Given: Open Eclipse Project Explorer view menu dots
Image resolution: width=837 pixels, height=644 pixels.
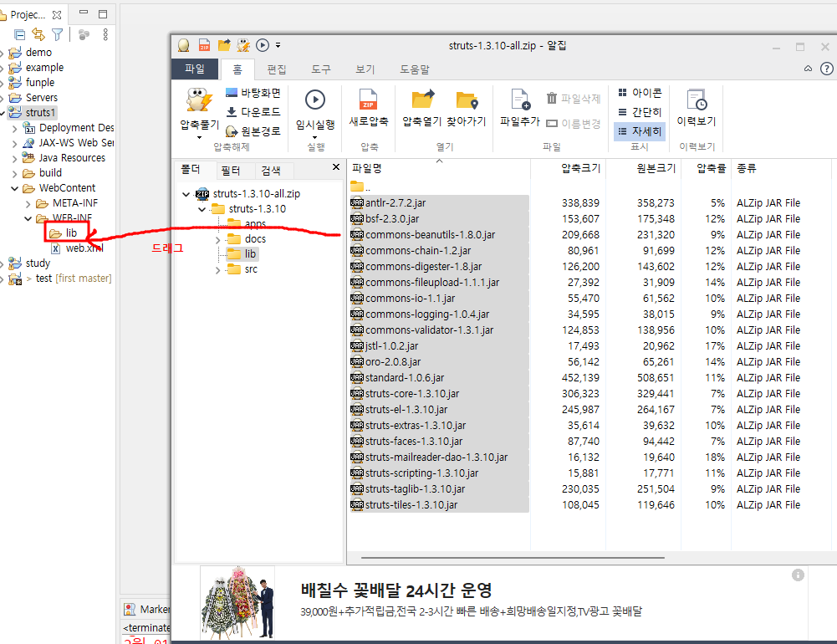Looking at the screenshot, I should point(105,35).
